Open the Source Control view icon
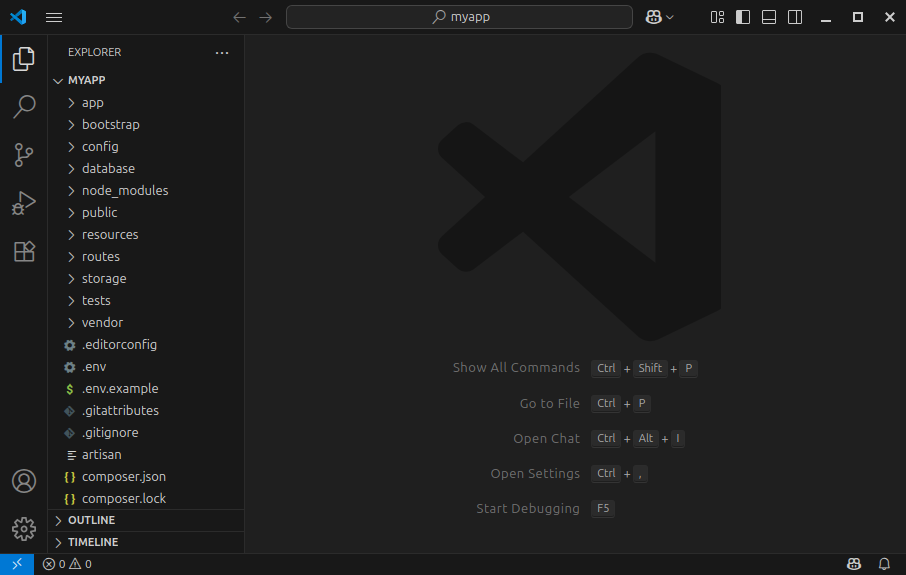This screenshot has width=906, height=575. 24,155
